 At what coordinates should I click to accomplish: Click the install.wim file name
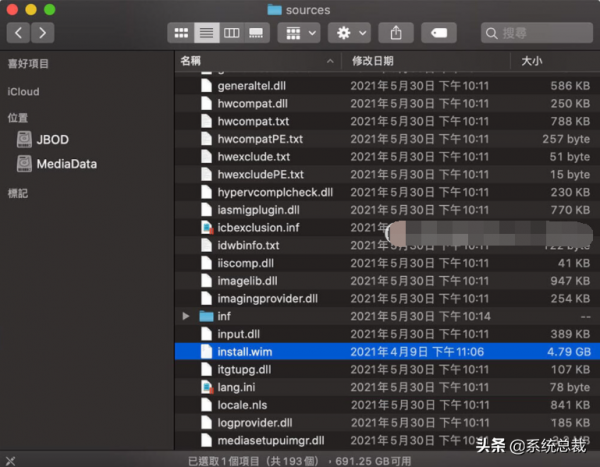click(245, 352)
